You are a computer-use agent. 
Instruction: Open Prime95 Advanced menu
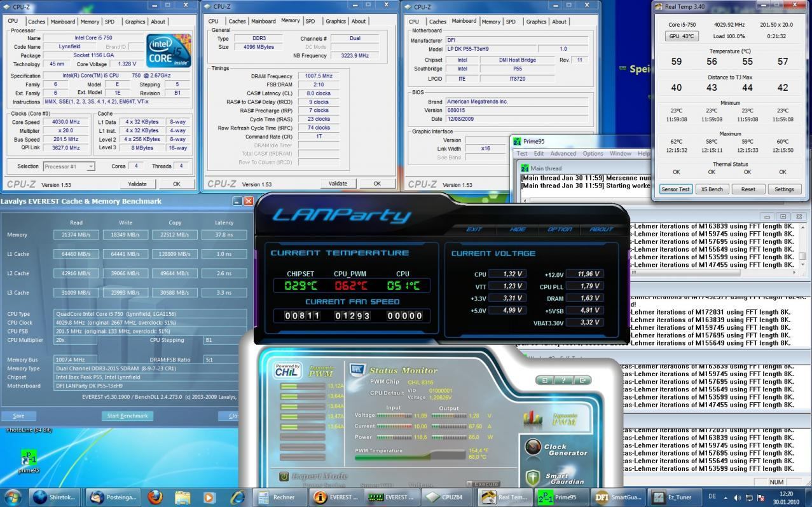click(x=563, y=153)
